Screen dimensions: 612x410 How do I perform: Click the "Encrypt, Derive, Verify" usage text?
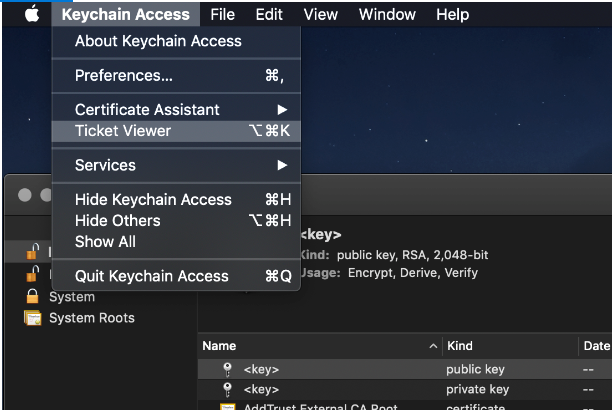point(413,273)
